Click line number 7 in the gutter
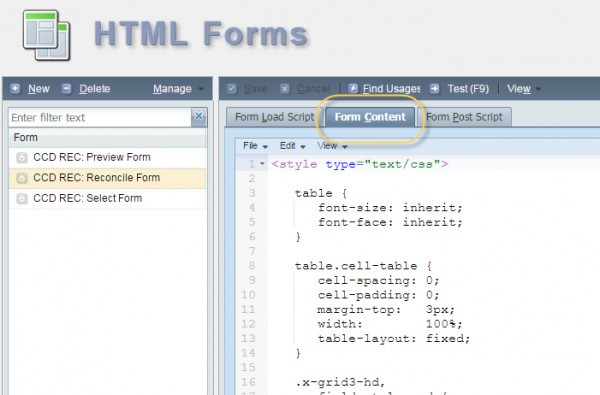 [x=251, y=251]
